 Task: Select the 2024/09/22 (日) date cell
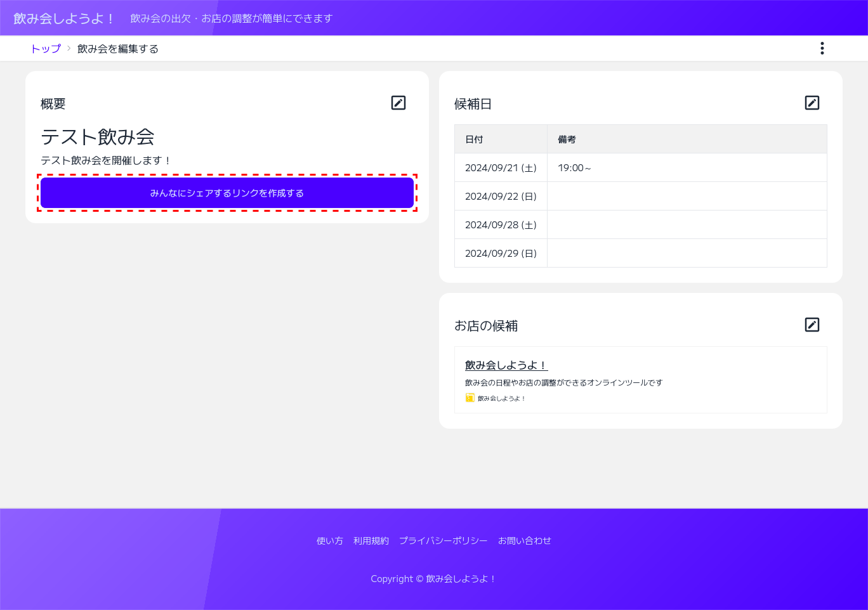[x=501, y=196]
